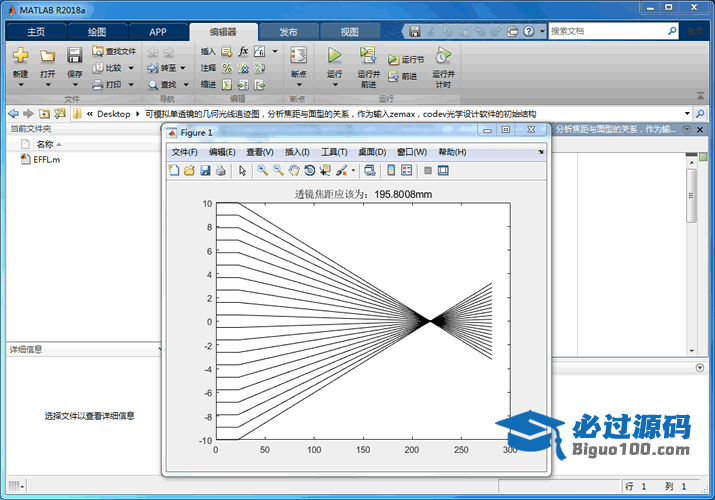Click the insert legend icon
This screenshot has height=500, width=715.
coord(406,170)
